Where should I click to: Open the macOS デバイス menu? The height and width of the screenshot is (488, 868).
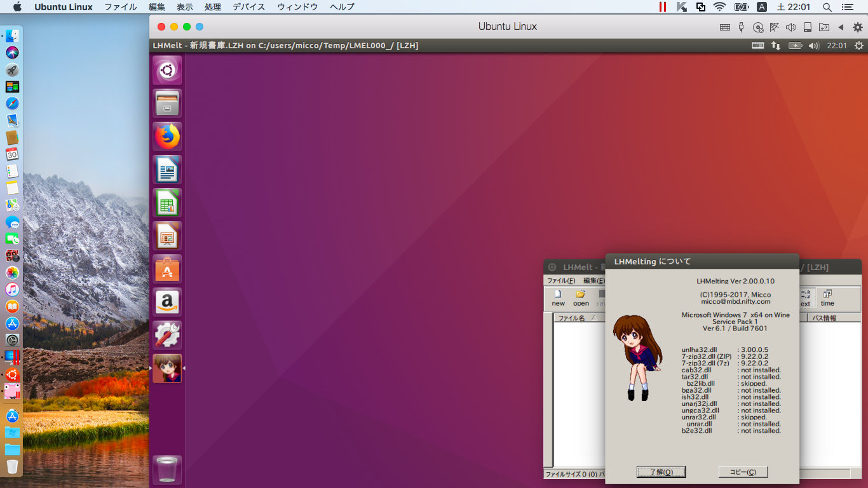point(250,7)
